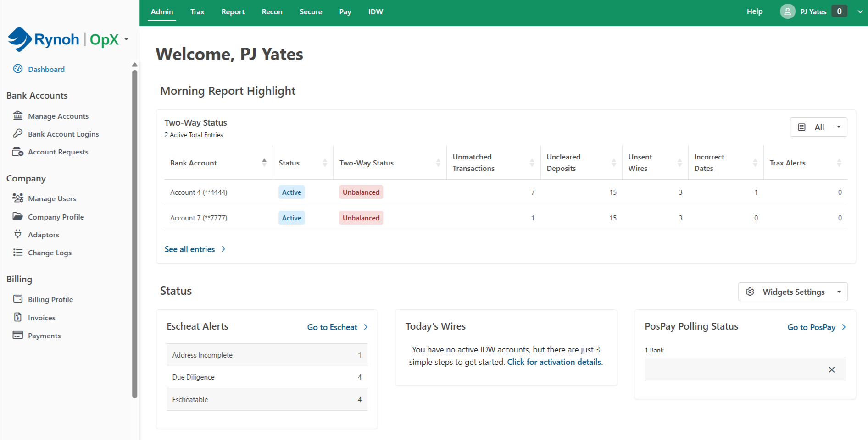
Task: Click Active badge for Account 7
Action: coord(291,218)
